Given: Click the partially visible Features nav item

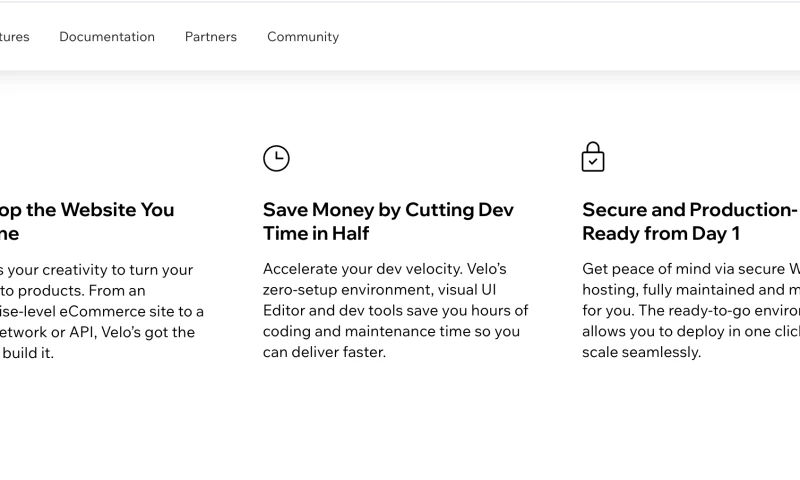Looking at the screenshot, I should click(x=14, y=37).
